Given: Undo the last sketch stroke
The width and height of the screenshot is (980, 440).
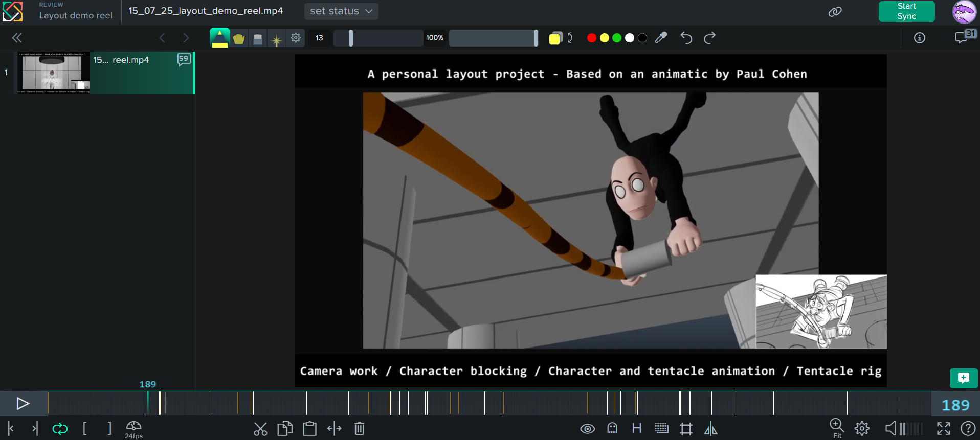Looking at the screenshot, I should tap(686, 38).
